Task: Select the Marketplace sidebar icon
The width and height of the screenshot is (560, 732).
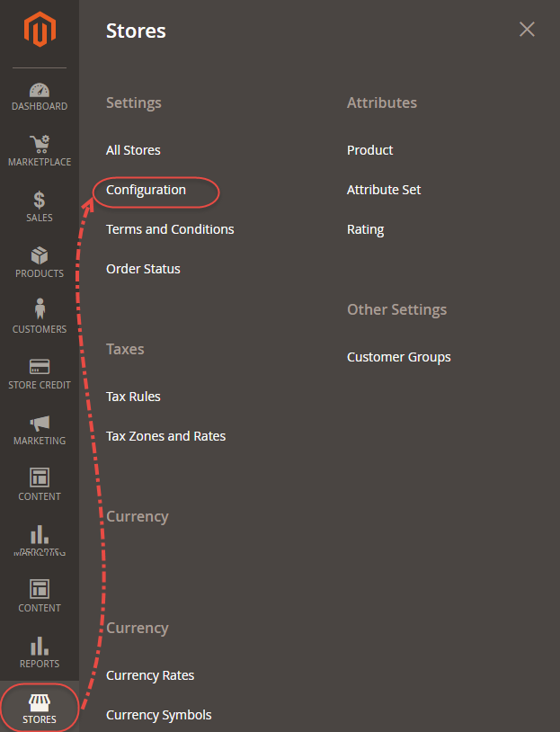Action: pos(39,151)
